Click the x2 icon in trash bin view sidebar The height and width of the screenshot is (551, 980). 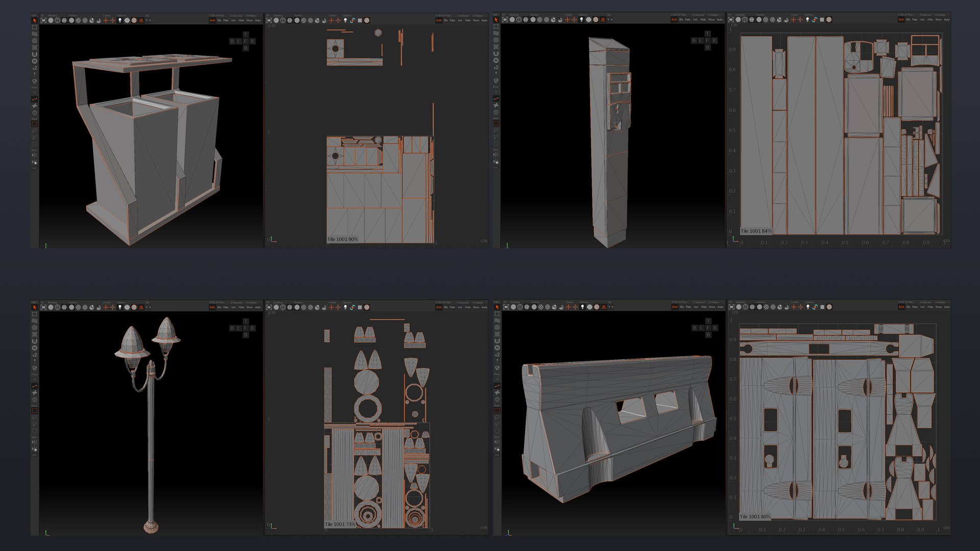[35, 68]
